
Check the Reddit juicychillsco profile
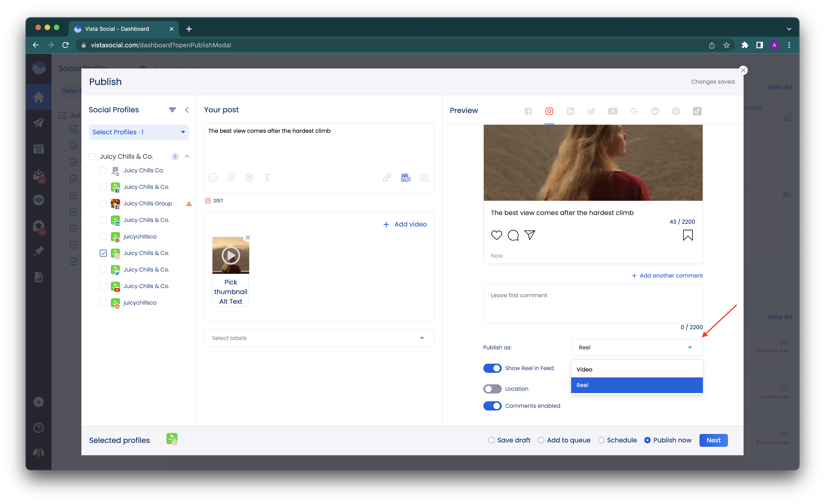(x=103, y=303)
